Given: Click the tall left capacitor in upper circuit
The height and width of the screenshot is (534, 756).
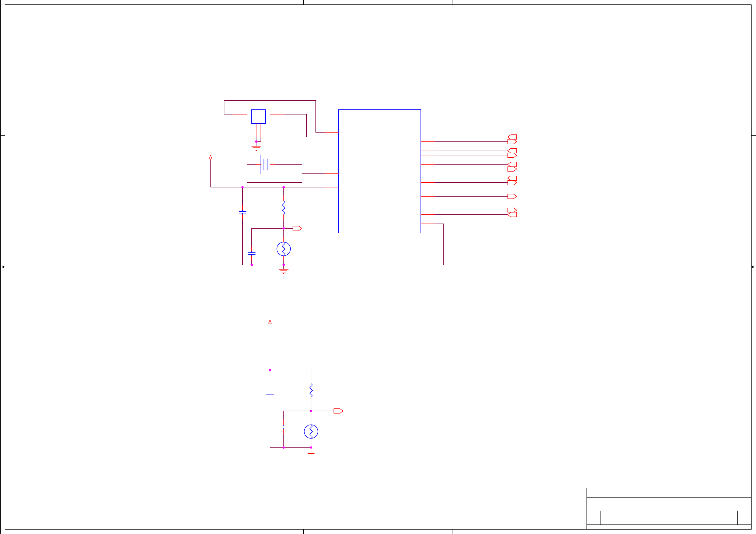Looking at the screenshot, I should (x=242, y=212).
